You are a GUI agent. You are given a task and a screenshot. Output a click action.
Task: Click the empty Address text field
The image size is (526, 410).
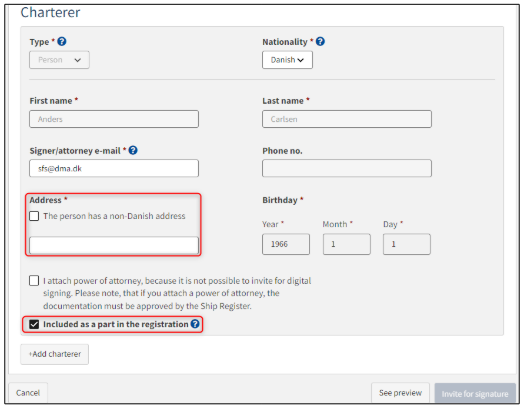coord(114,245)
